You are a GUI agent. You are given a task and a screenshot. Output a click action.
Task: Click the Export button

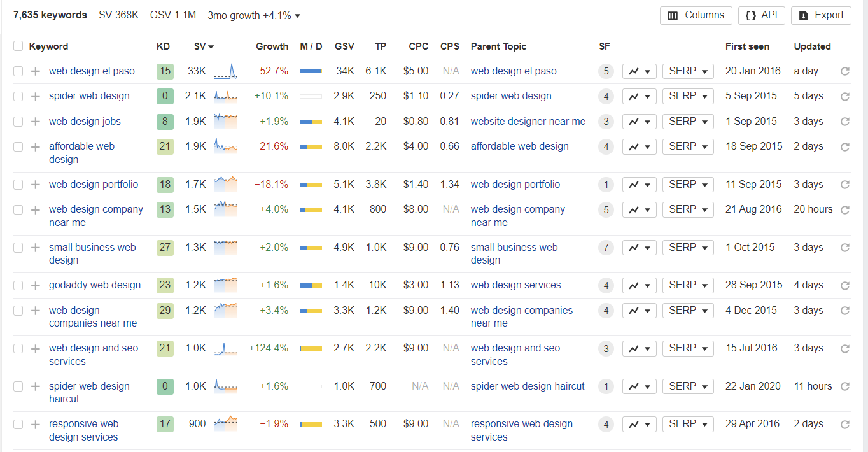click(x=821, y=15)
